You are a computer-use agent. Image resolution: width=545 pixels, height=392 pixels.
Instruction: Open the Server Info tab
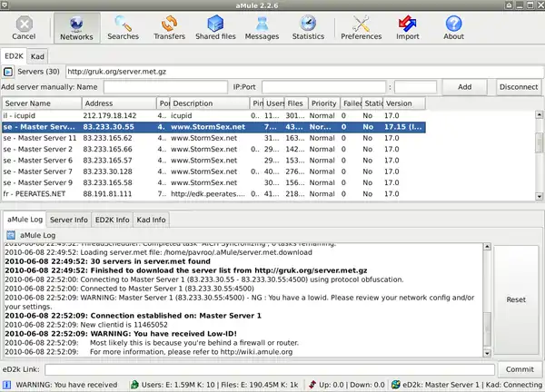(69, 220)
